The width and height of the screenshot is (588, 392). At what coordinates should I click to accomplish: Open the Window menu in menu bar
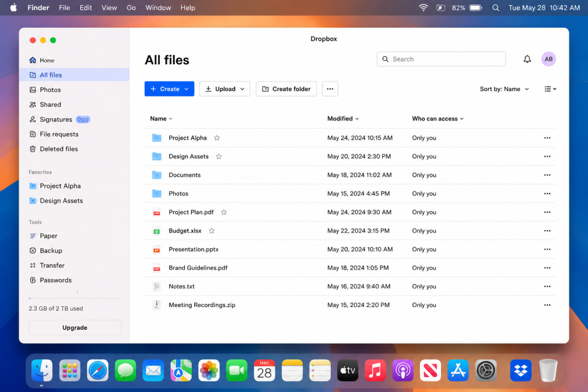(158, 7)
